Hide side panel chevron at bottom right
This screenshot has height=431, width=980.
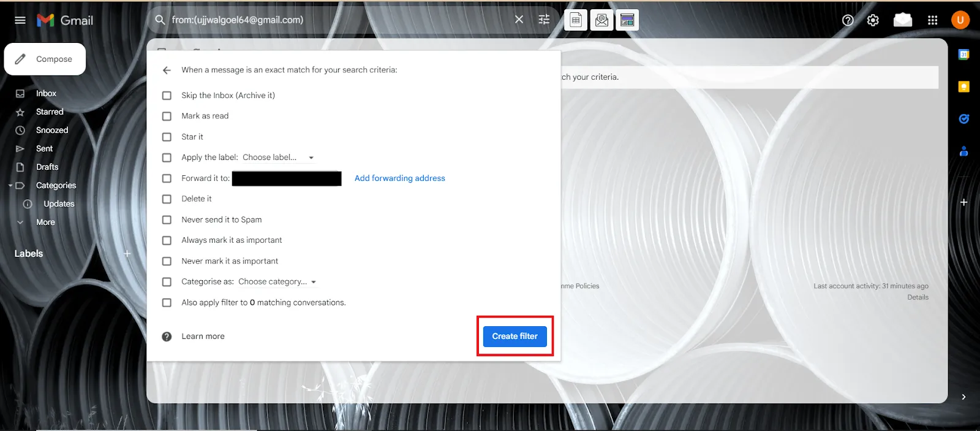pyautogui.click(x=964, y=397)
